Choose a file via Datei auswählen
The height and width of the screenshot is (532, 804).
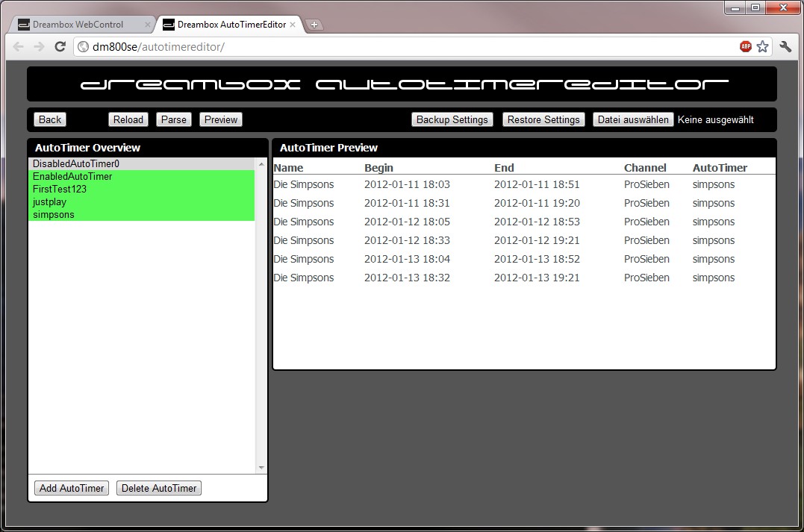[x=633, y=119]
